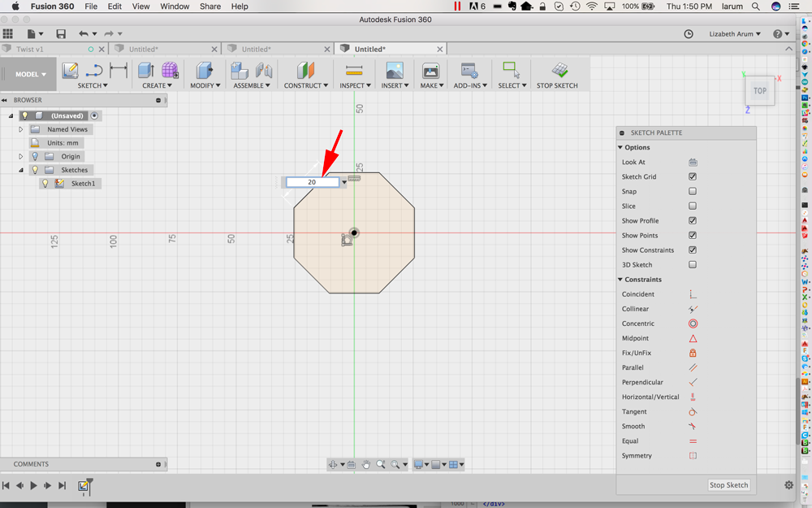Expand the Origin tree node
Viewport: 812px width, 508px height.
point(21,157)
